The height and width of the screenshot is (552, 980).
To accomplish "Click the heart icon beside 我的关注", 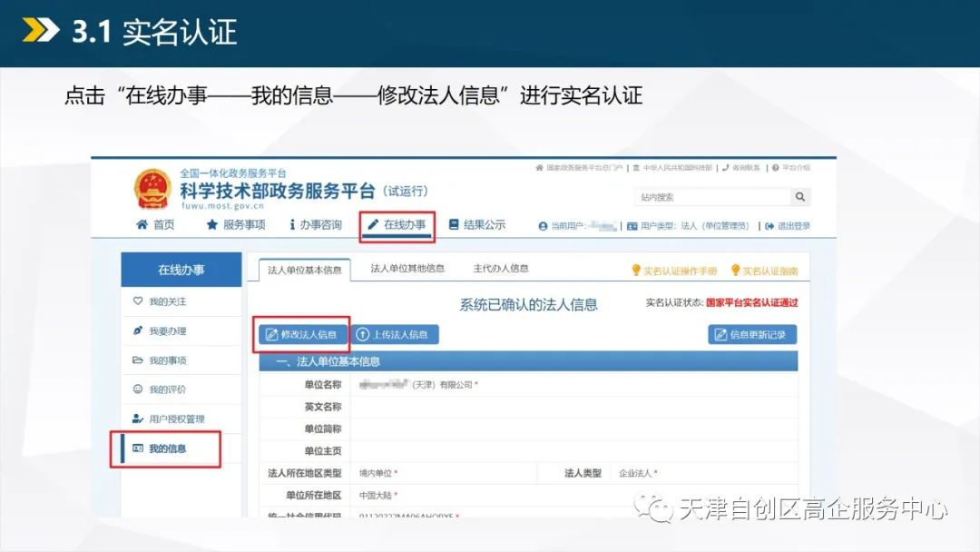I will click(138, 301).
